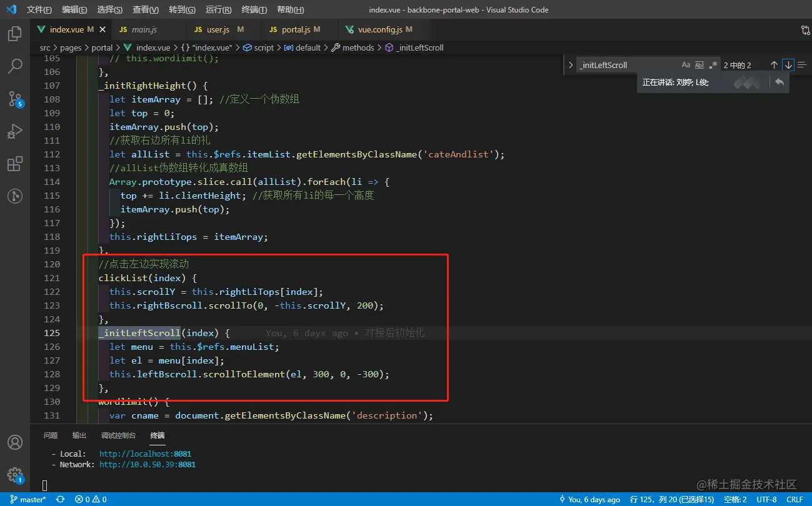Click the 空格: 2 indentation status item
The height and width of the screenshot is (506, 812).
tap(735, 499)
